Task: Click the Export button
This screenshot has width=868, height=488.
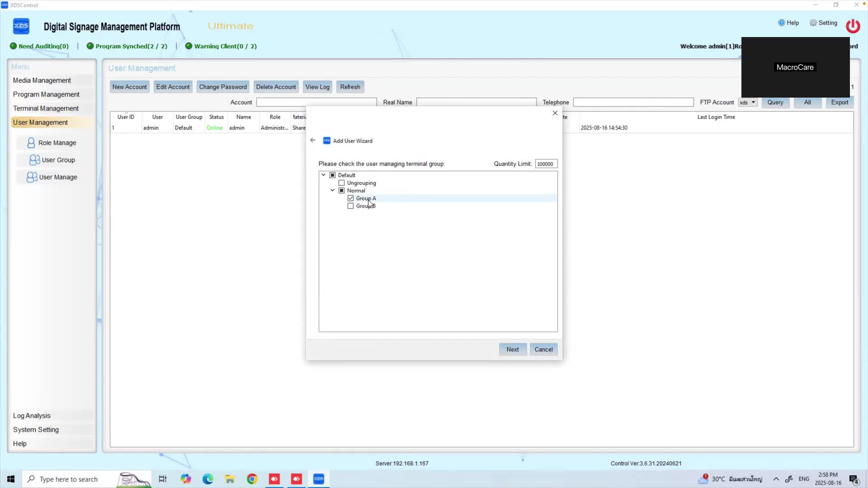Action: [x=840, y=103]
